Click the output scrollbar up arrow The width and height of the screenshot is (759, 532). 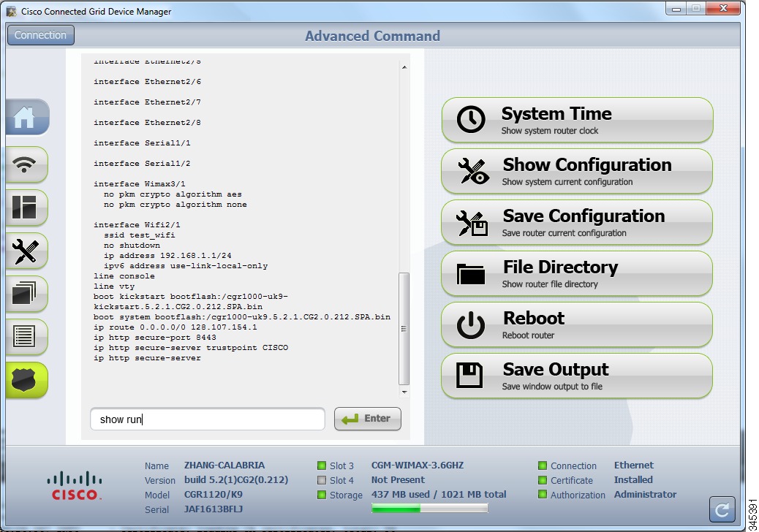click(404, 67)
